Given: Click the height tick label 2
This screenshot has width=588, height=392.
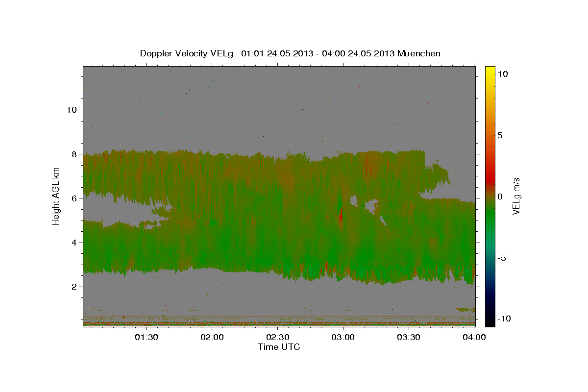Looking at the screenshot, I should click(74, 287).
